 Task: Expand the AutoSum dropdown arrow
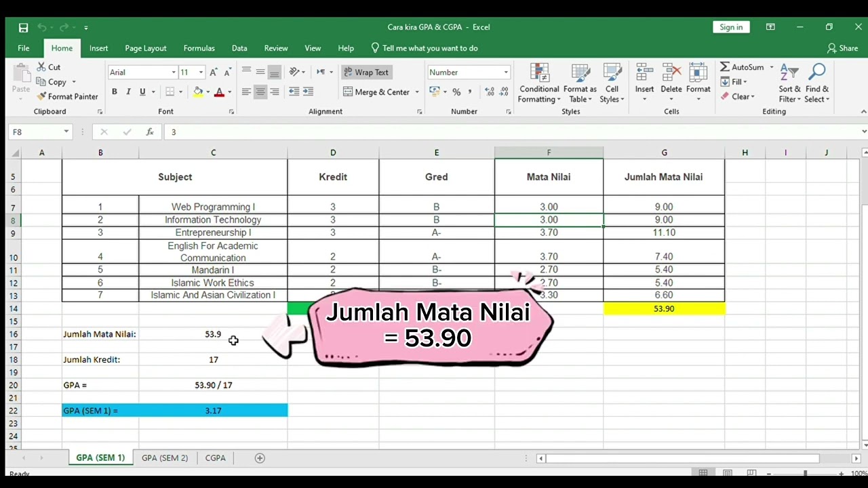(x=771, y=67)
